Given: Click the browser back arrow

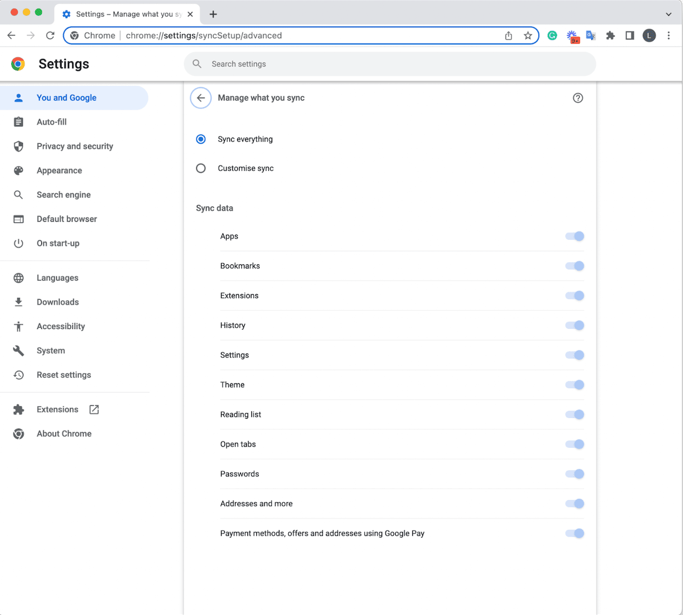Looking at the screenshot, I should click(x=11, y=36).
